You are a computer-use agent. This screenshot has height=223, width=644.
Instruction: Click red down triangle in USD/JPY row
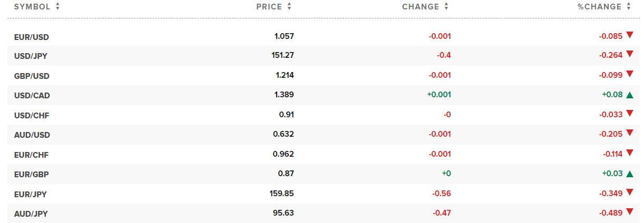coord(629,55)
